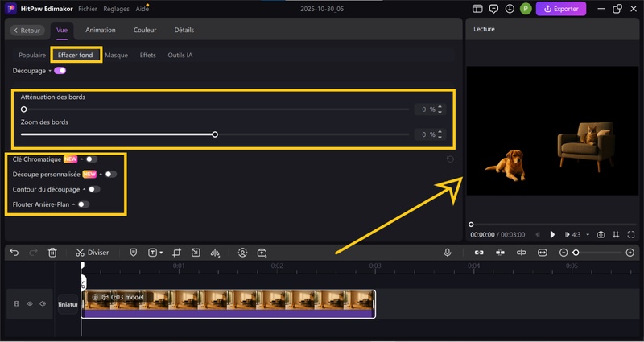
Task: Enable the Clé Chromatique toggle
Action: (x=92, y=159)
